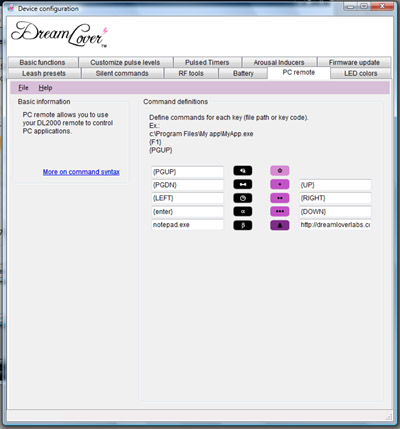Click the single-dot purple key icon
Screen dimensions: 400x429
280,184
